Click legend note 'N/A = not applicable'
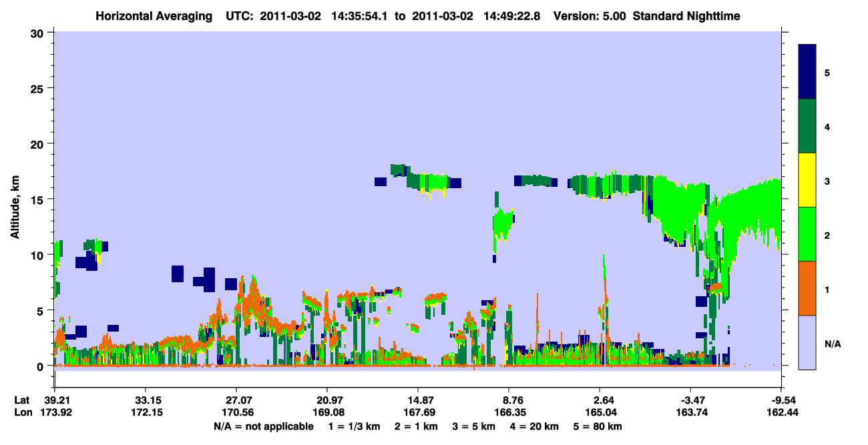Image resolution: width=868 pixels, height=445 pixels. [x=263, y=426]
